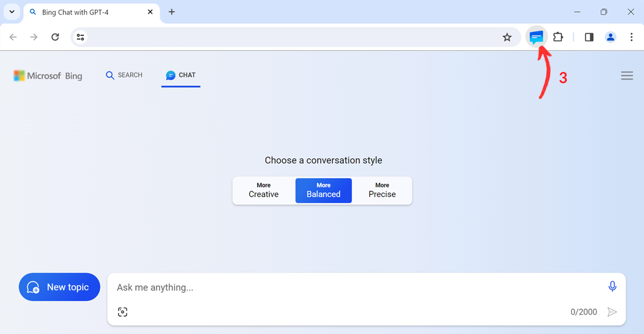This screenshot has width=644, height=334.
Task: Select the More Precise conversation style
Action: pos(382,190)
